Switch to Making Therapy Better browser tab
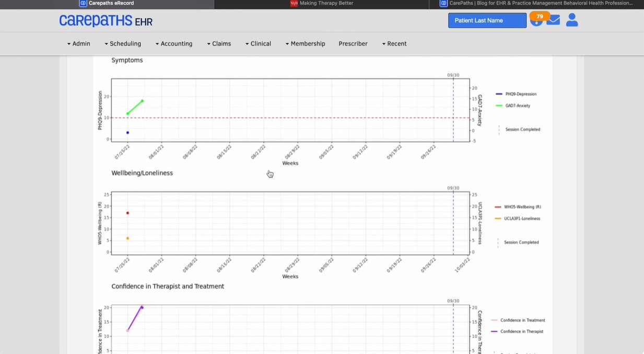This screenshot has height=354, width=644. (x=326, y=4)
